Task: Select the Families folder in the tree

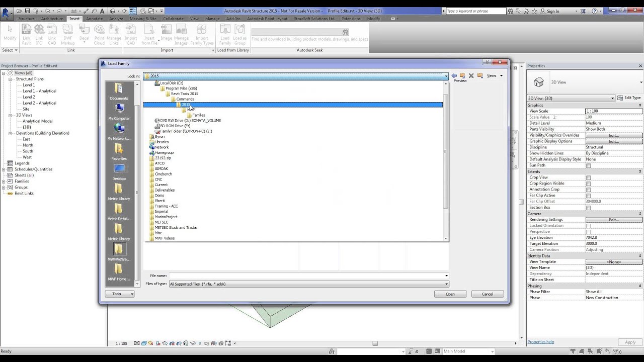Action: coord(198,115)
